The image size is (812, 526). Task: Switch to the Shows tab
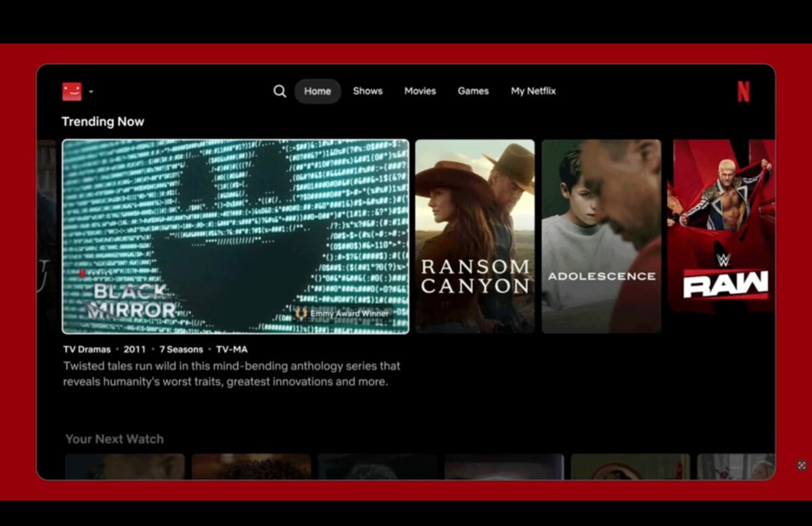(x=367, y=91)
